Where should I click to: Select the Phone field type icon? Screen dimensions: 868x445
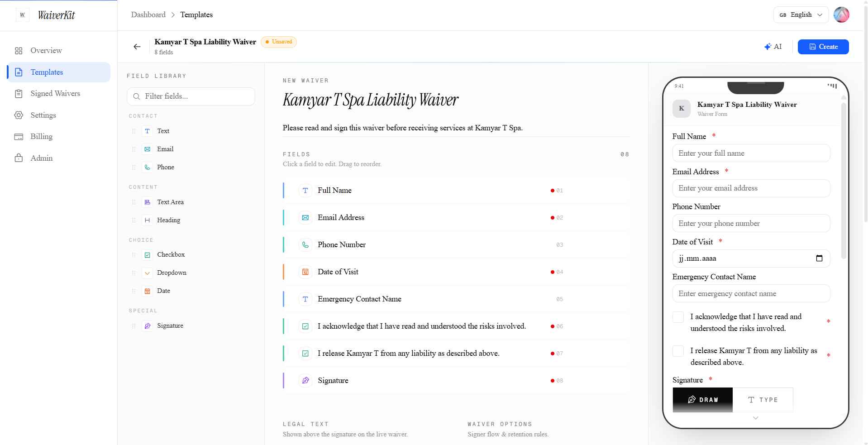(147, 167)
